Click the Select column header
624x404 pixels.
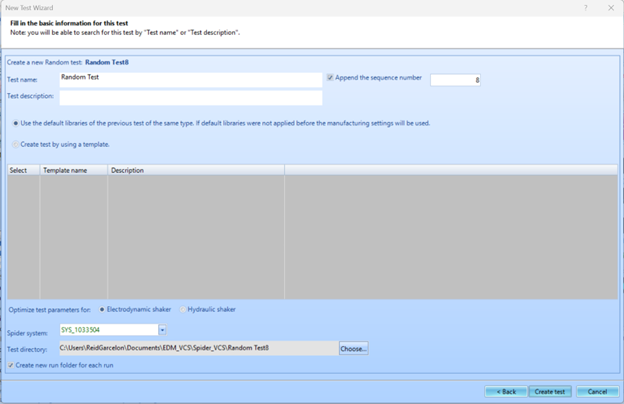(22, 170)
